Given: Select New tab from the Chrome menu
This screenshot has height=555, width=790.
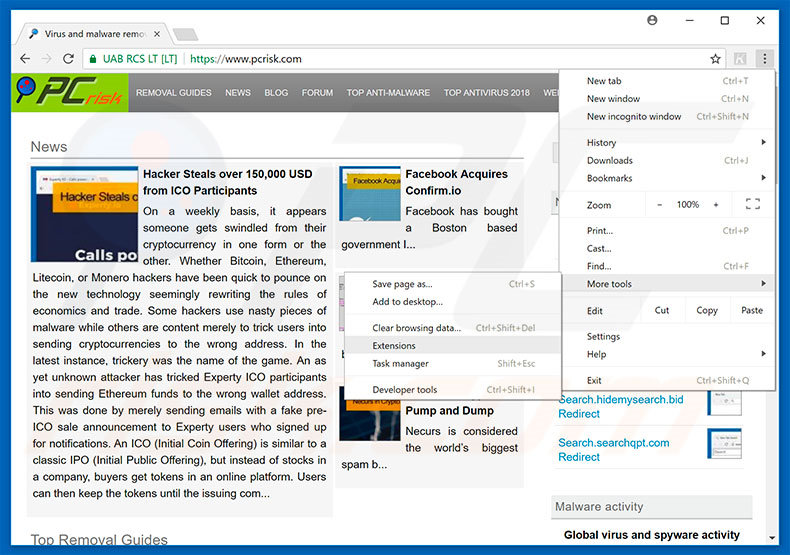Looking at the screenshot, I should tap(667, 81).
